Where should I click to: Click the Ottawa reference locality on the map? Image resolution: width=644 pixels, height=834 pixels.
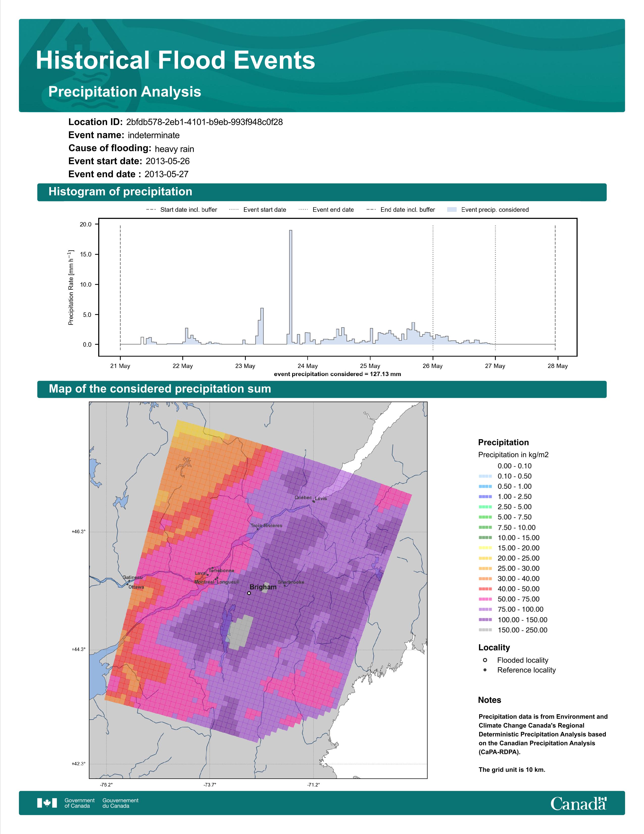(128, 584)
